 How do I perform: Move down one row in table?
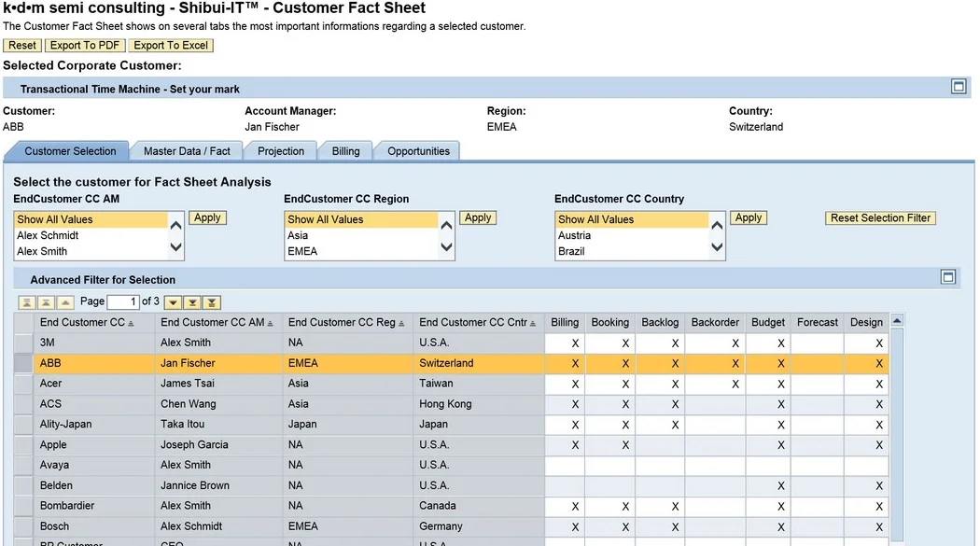(173, 302)
